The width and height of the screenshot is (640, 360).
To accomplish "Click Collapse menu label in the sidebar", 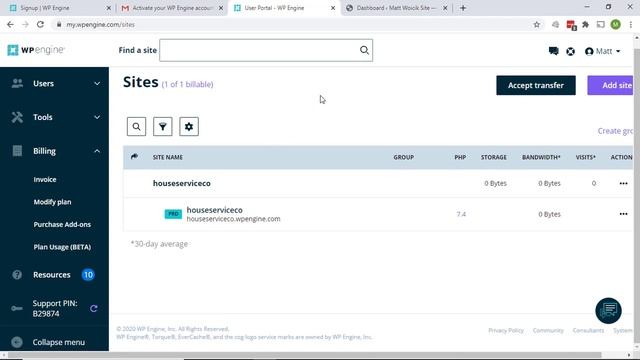I will tap(59, 342).
